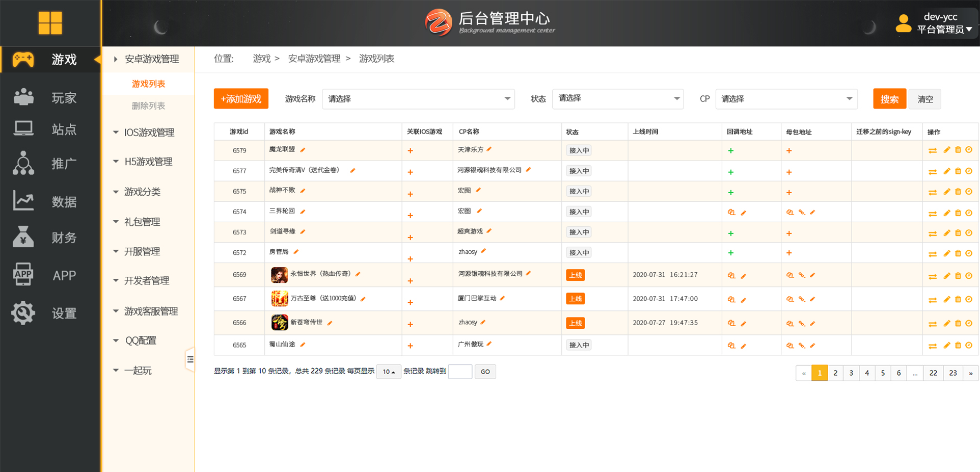This screenshot has height=472, width=980.
Task: Copy callback address of game 6569
Action: [731, 275]
